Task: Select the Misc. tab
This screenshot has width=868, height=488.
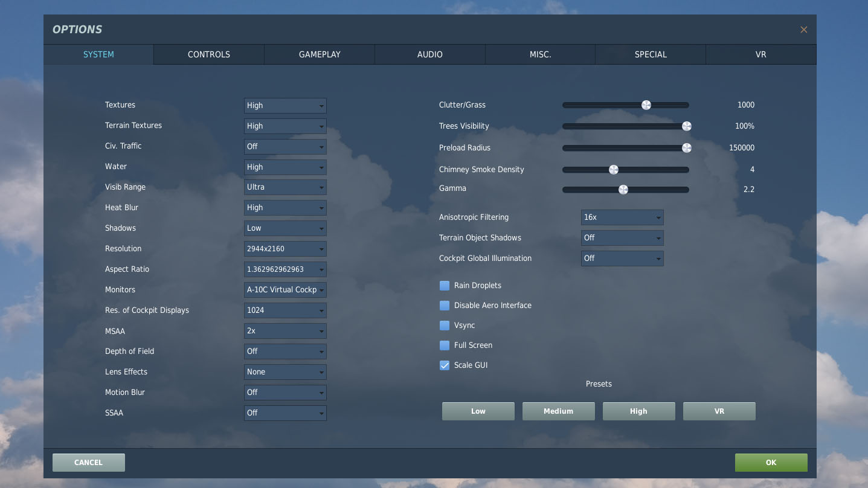Action: click(x=540, y=54)
